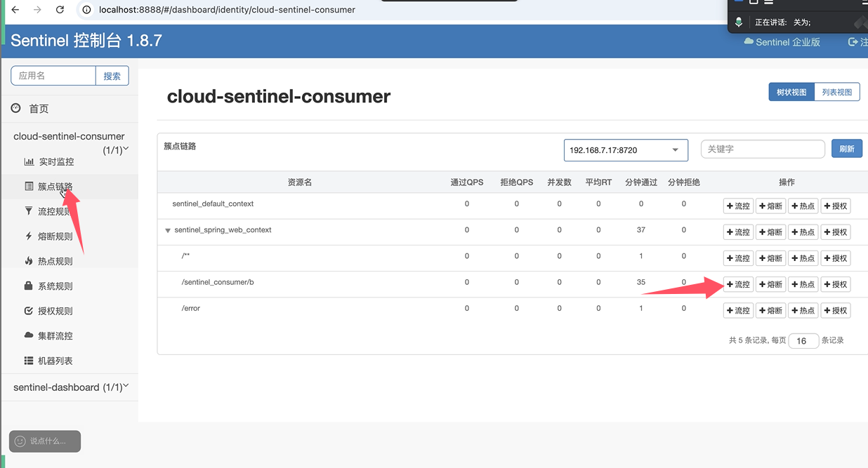The image size is (868, 468).
Task: Click the 熔断规则 lightning bolt icon
Action: coord(29,236)
